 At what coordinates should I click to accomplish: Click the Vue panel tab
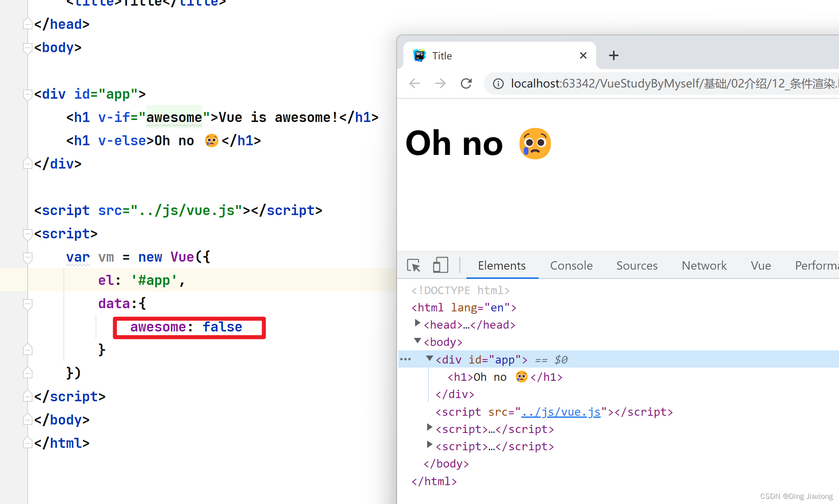point(761,266)
